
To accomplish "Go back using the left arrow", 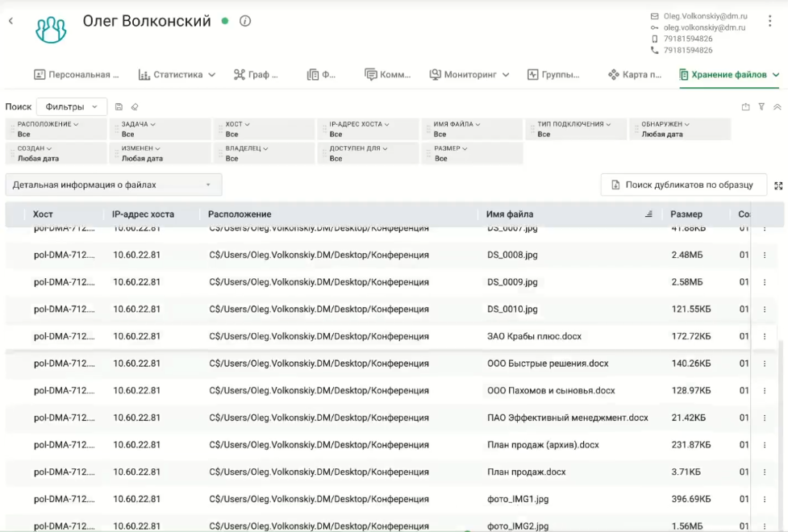I will pos(10,21).
